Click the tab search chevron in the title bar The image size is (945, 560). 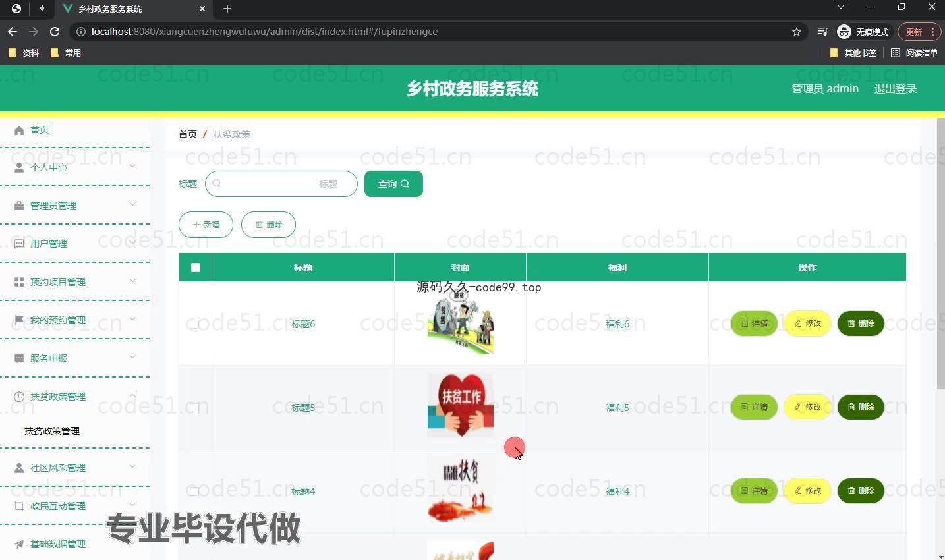point(841,7)
